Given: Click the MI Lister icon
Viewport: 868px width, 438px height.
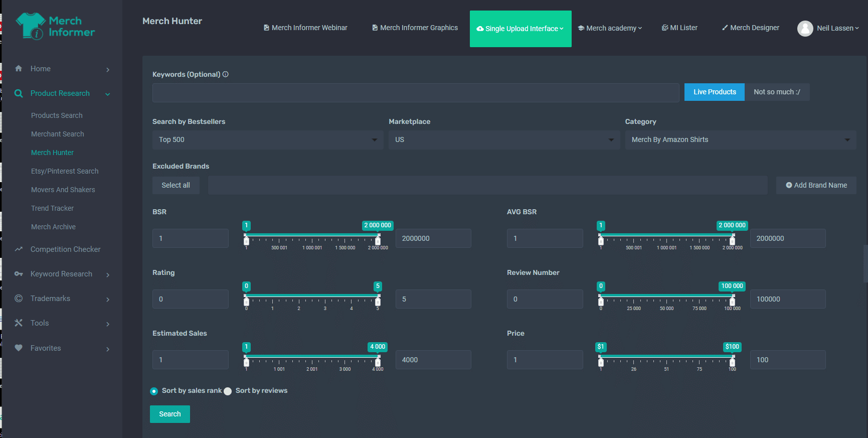Looking at the screenshot, I should (x=665, y=28).
